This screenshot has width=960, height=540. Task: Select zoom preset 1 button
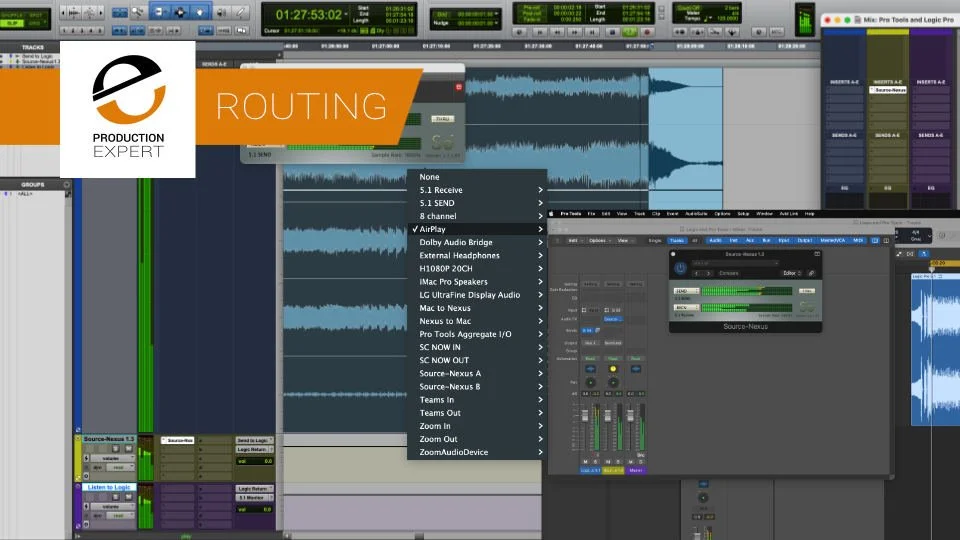click(64, 30)
